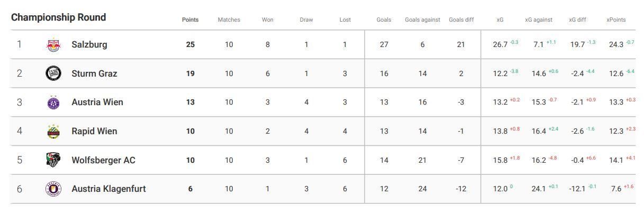Open the Sturm Graz team link
Viewport: 644px width, 214px height.
click(94, 73)
